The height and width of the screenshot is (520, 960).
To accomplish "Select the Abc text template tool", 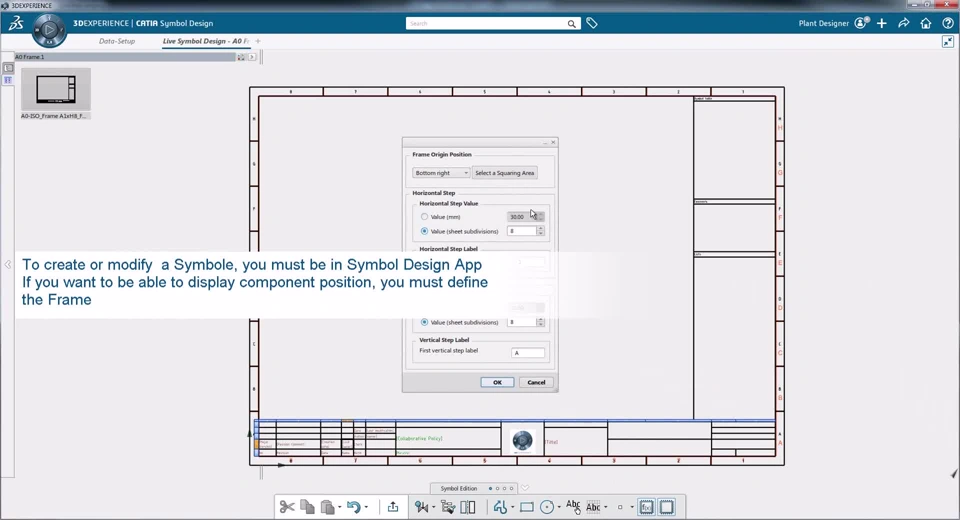I will pos(593,507).
